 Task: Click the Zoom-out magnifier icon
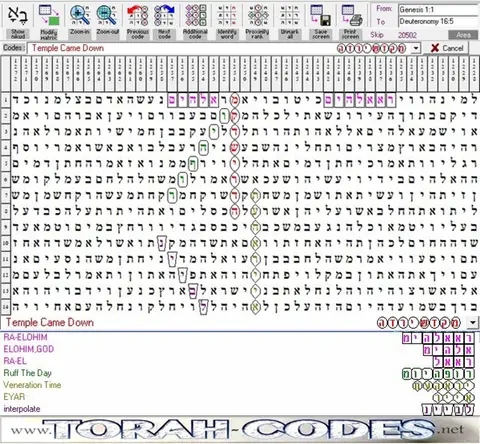[107, 20]
